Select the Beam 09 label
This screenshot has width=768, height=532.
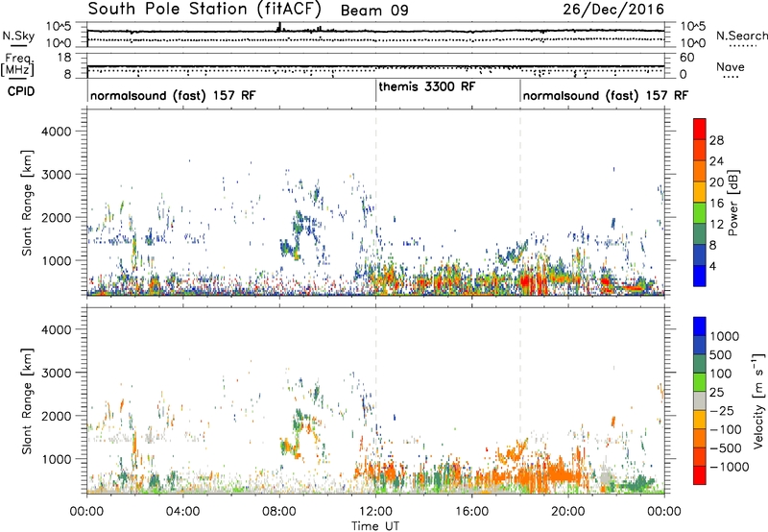click(374, 11)
